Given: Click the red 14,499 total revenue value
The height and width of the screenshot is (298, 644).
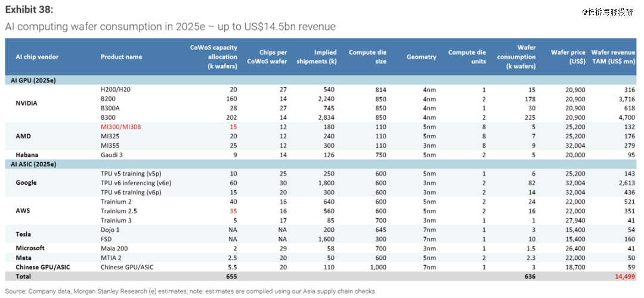Looking at the screenshot, I should 623,277.
